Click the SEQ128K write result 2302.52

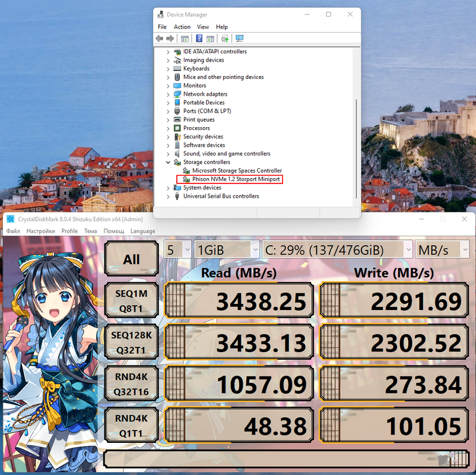[394, 341]
